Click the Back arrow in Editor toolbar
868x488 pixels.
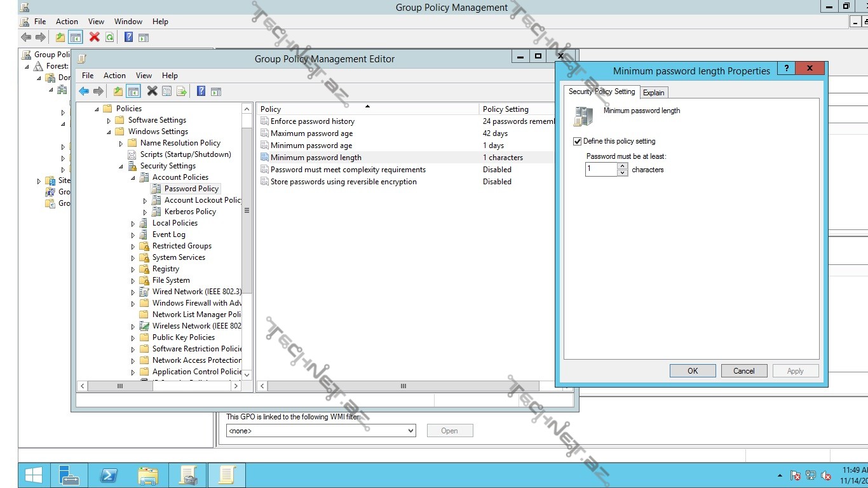[84, 91]
